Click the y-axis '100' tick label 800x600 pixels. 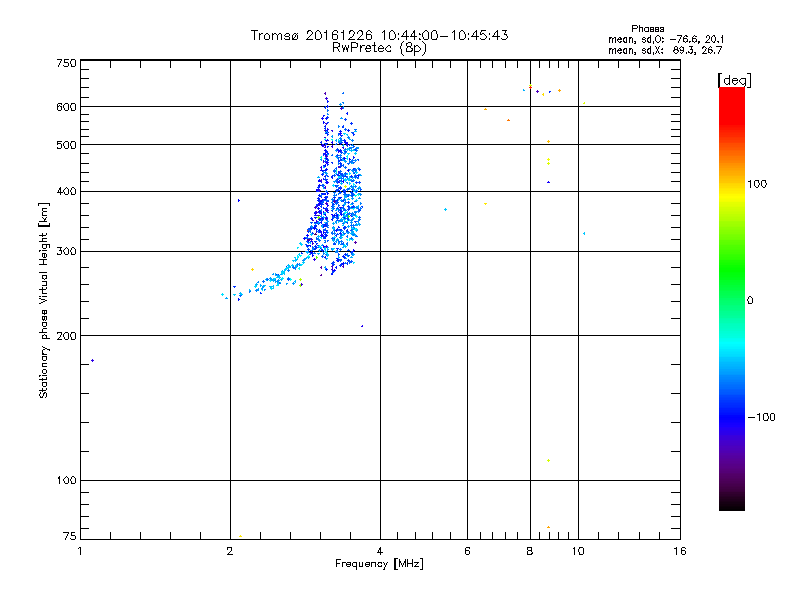coord(66,481)
